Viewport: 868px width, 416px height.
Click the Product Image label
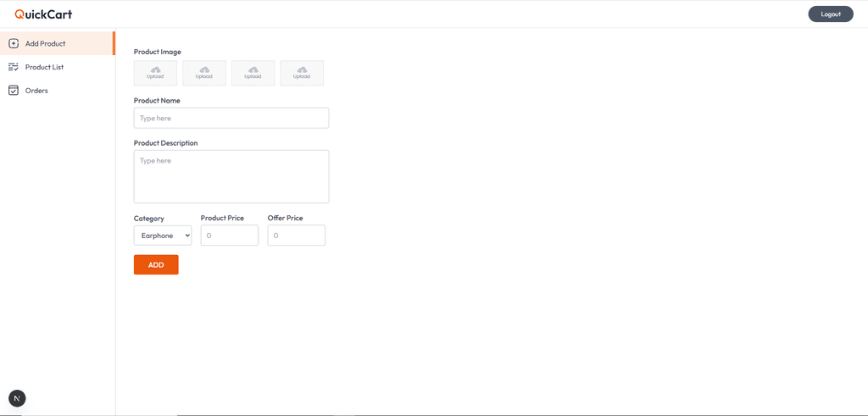coord(158,52)
